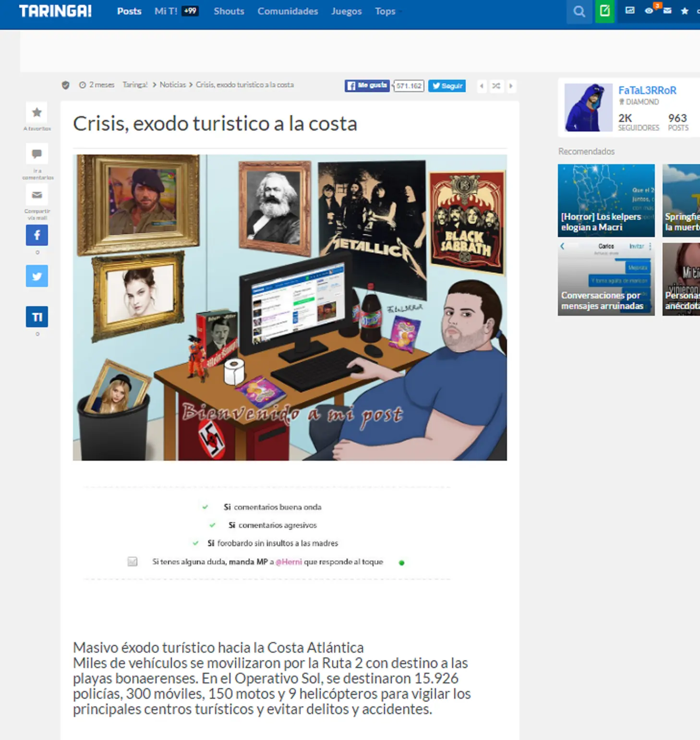Click the shield icon beside the post date
The height and width of the screenshot is (740, 700).
[66, 85]
